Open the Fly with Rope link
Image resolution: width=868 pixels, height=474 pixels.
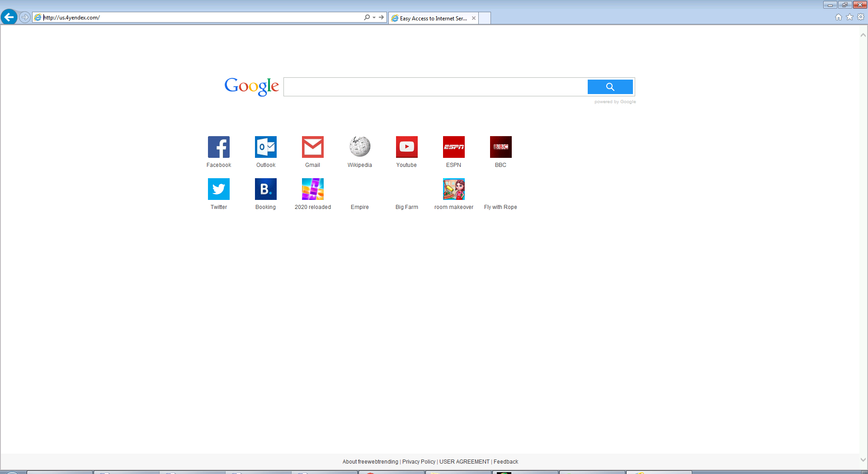point(500,207)
